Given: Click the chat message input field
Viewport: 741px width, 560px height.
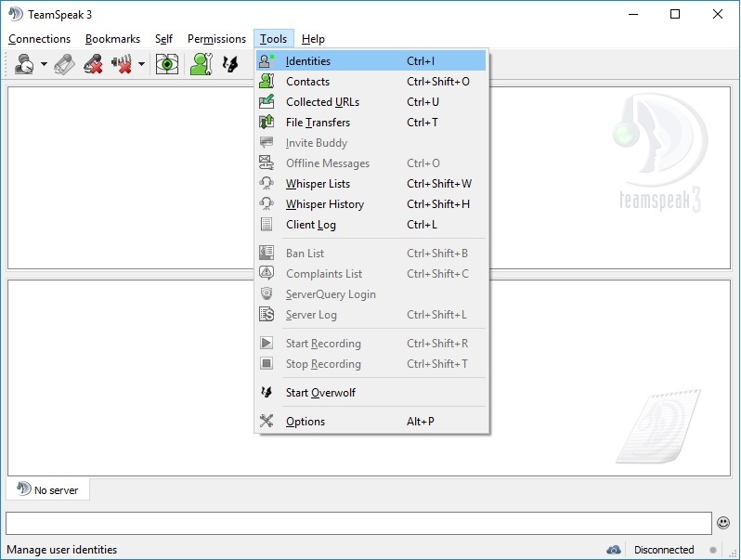Looking at the screenshot, I should [x=358, y=523].
